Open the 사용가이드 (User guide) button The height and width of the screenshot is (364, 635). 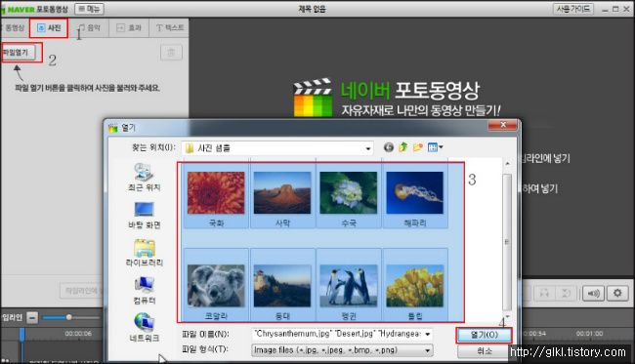coord(573,9)
